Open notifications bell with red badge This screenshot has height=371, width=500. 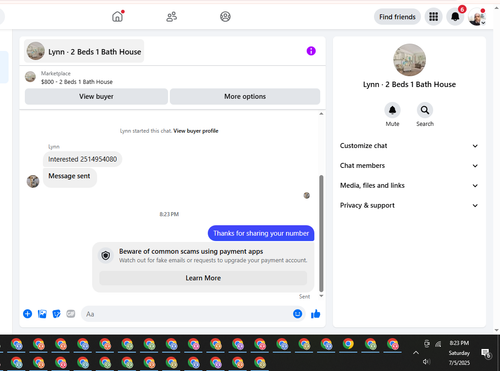click(x=455, y=16)
